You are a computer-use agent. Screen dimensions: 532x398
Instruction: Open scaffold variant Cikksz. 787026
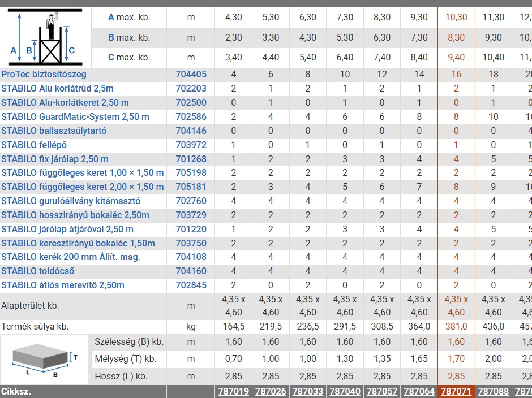coord(271,392)
